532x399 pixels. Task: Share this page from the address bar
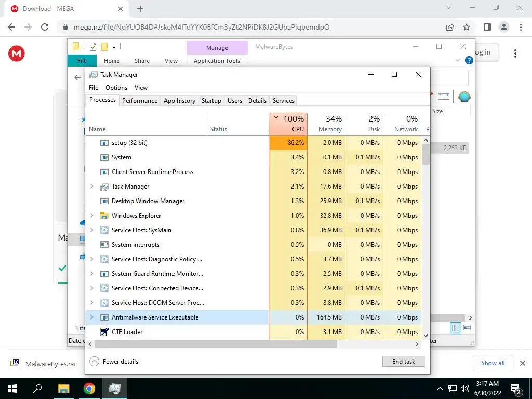(450, 27)
